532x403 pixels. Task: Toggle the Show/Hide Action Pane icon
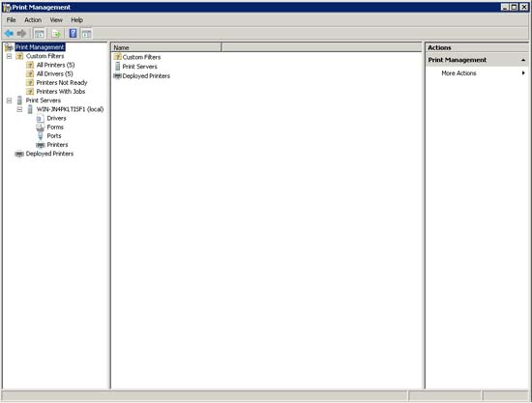click(87, 34)
